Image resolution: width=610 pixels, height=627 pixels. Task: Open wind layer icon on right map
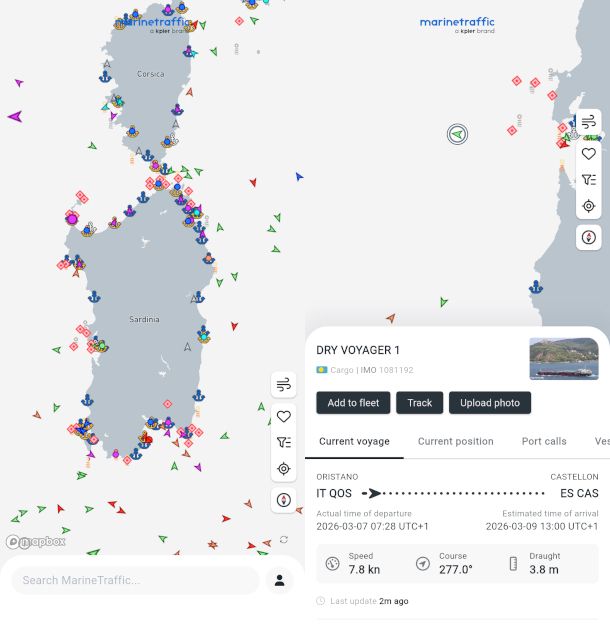click(588, 122)
